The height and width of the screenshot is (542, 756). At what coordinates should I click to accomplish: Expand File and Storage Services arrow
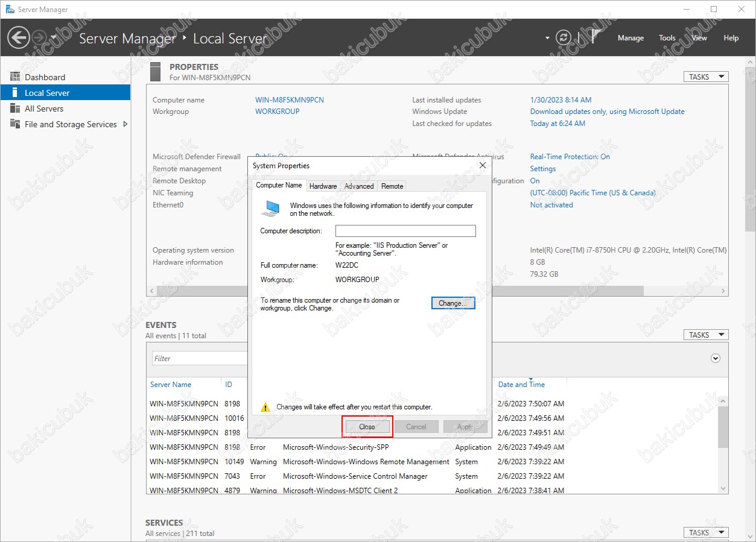(125, 124)
